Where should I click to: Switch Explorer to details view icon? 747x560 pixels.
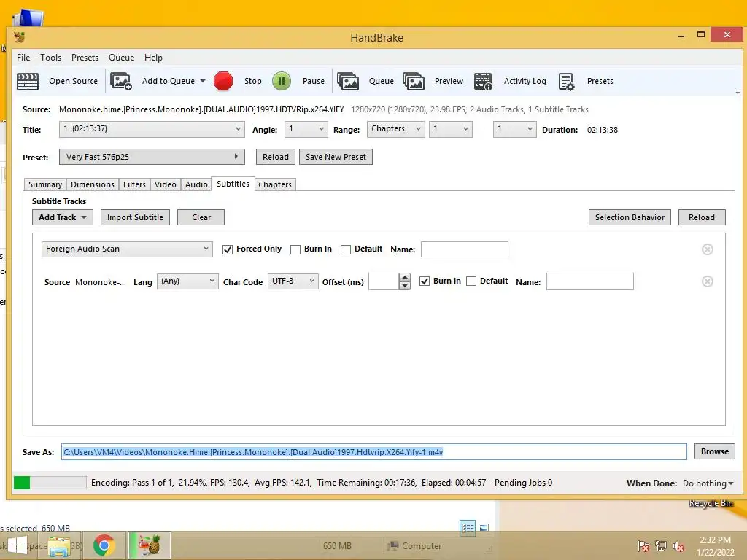468,528
